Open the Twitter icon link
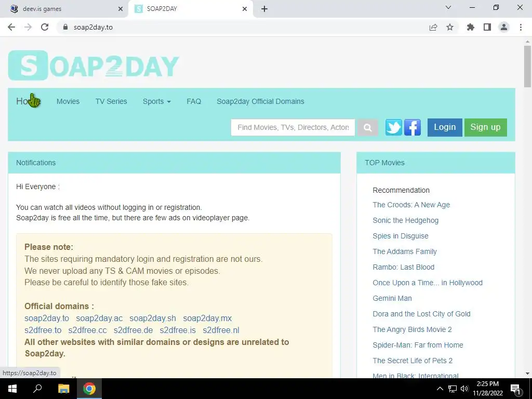 [x=394, y=127]
